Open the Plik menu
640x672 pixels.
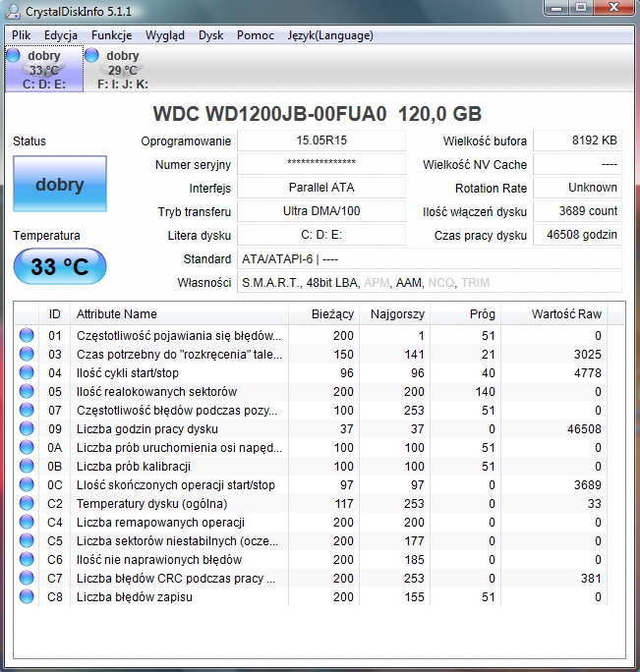(21, 35)
